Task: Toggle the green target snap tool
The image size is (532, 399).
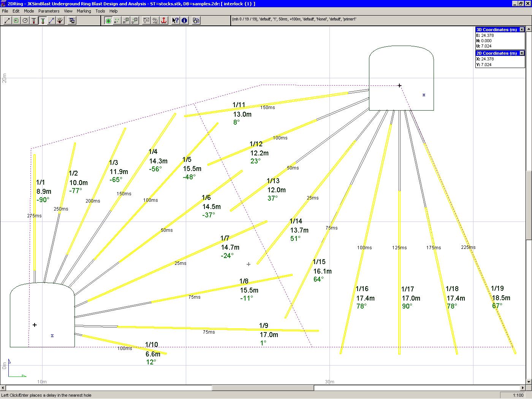Action: tap(108, 21)
